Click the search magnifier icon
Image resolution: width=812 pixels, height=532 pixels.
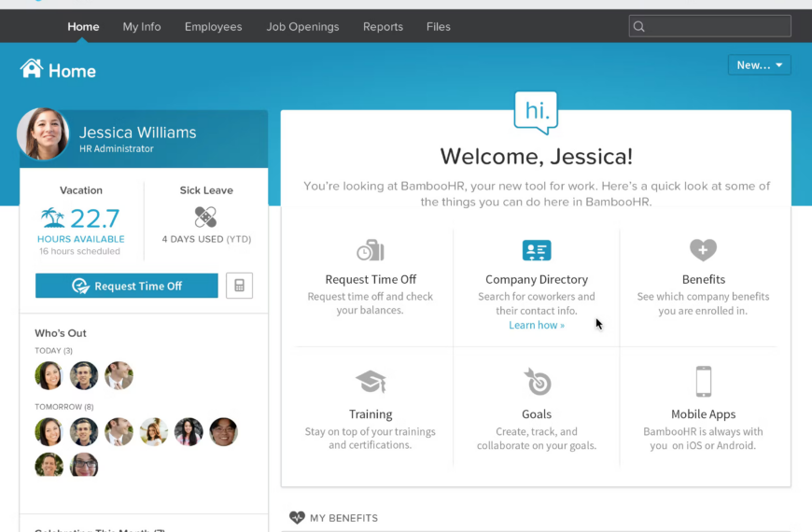coord(639,26)
